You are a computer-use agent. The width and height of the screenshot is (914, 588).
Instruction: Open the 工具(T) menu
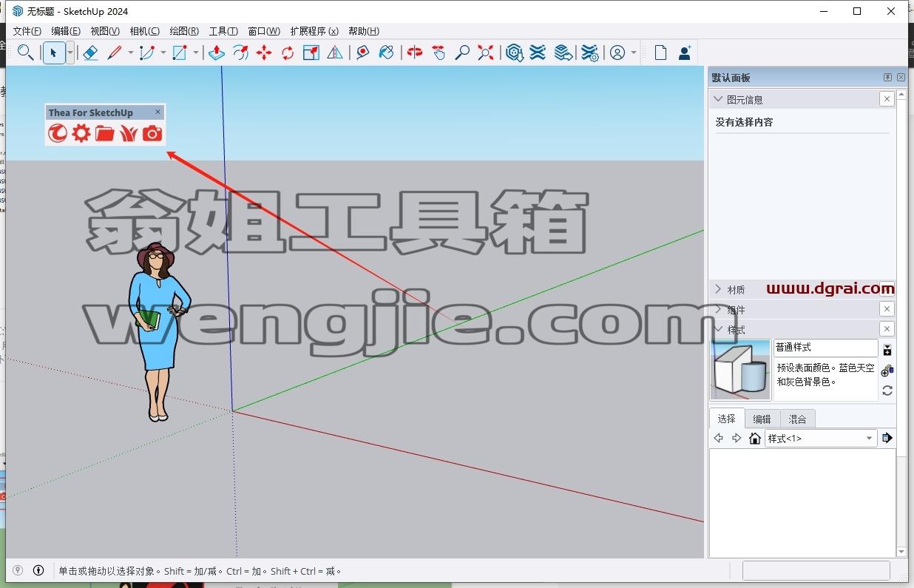[223, 31]
